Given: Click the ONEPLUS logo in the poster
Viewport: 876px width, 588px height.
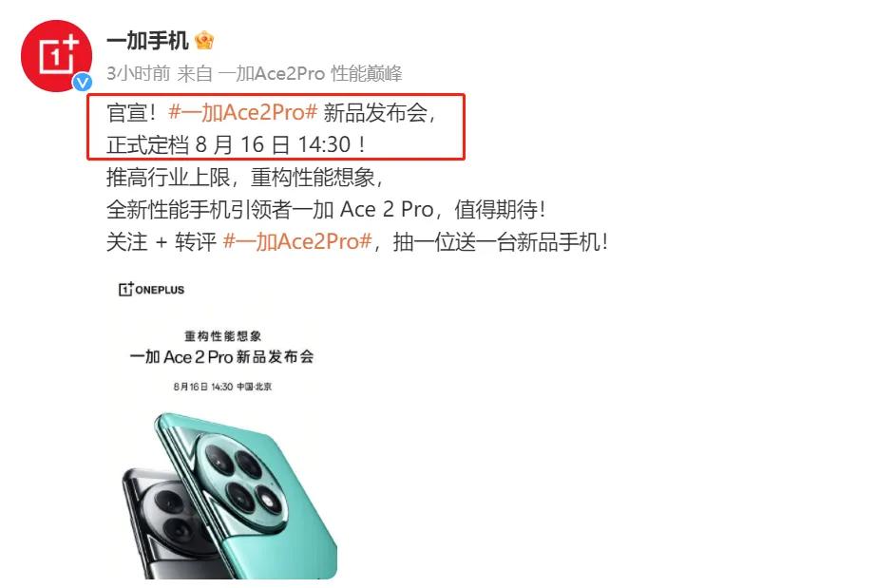Looking at the screenshot, I should (x=151, y=290).
